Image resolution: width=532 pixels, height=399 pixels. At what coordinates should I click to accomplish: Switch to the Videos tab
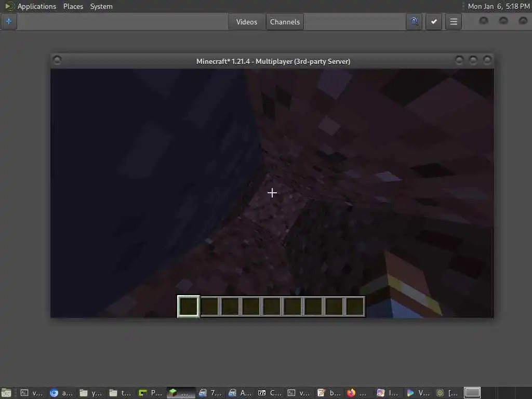pos(247,22)
